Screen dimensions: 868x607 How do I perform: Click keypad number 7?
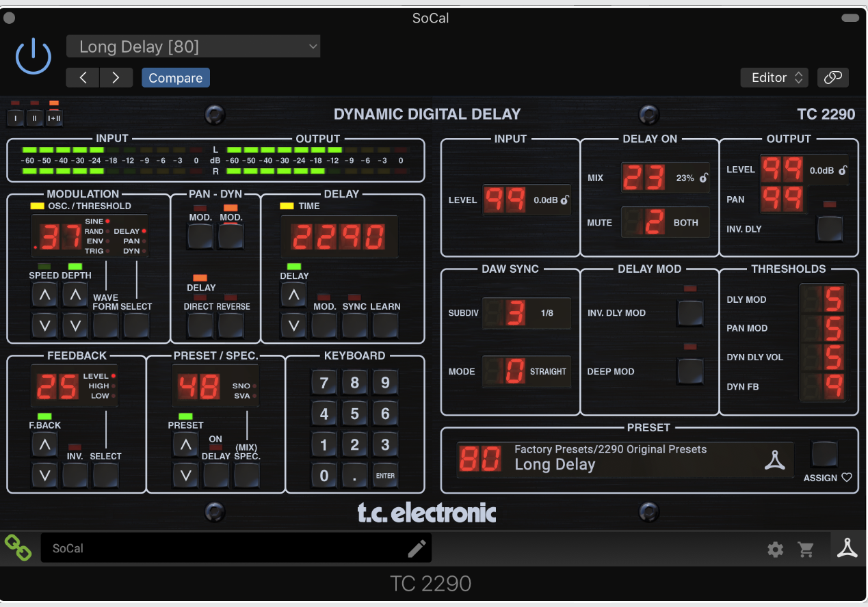[x=324, y=383]
